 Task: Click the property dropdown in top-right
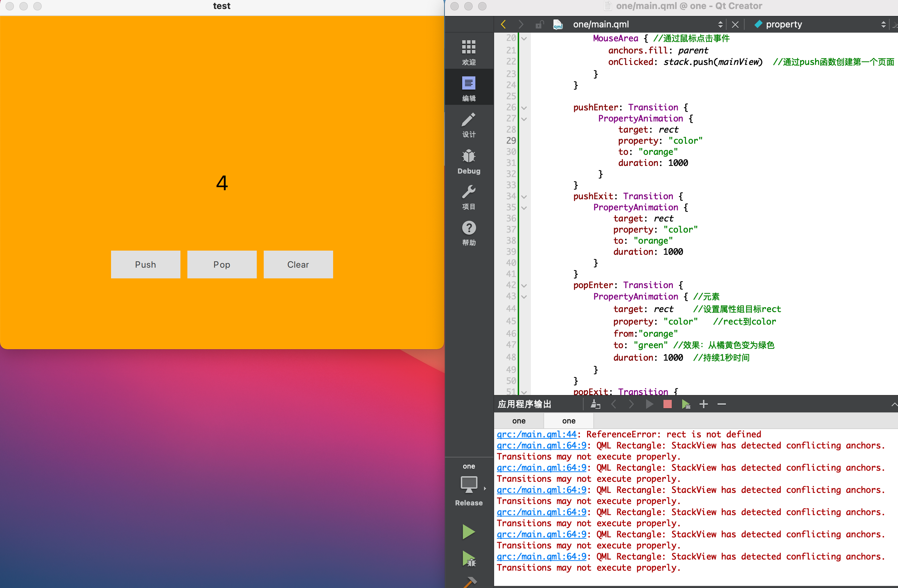pos(817,24)
